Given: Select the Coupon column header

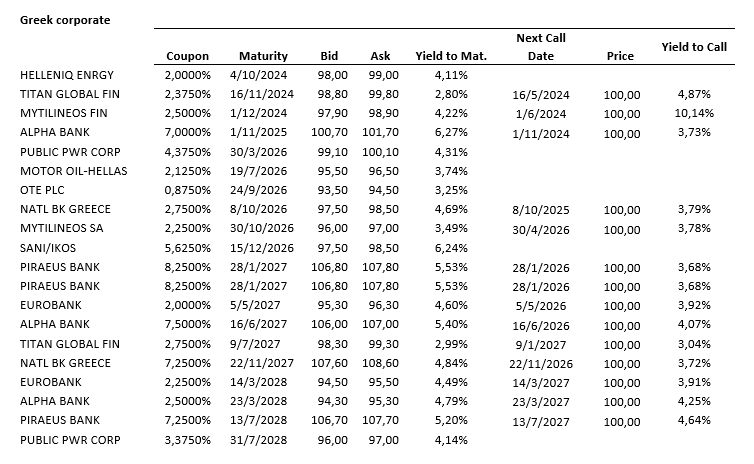Looking at the screenshot, I should (187, 56).
